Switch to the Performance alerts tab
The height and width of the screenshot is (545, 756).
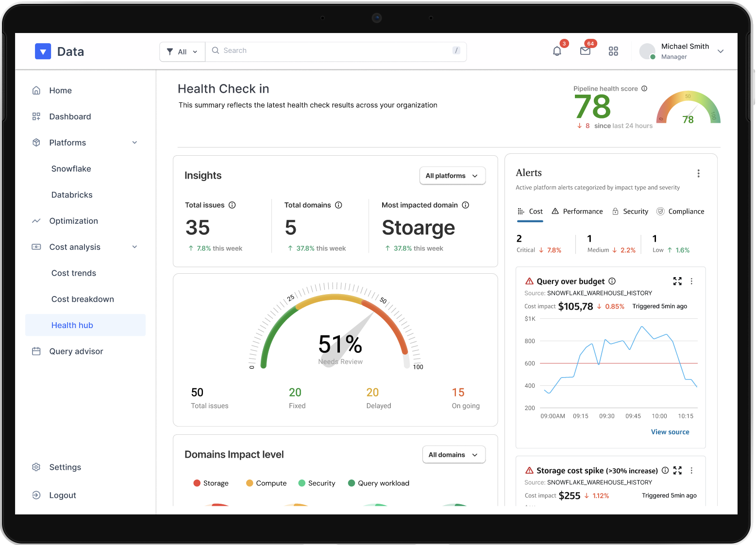[577, 211]
